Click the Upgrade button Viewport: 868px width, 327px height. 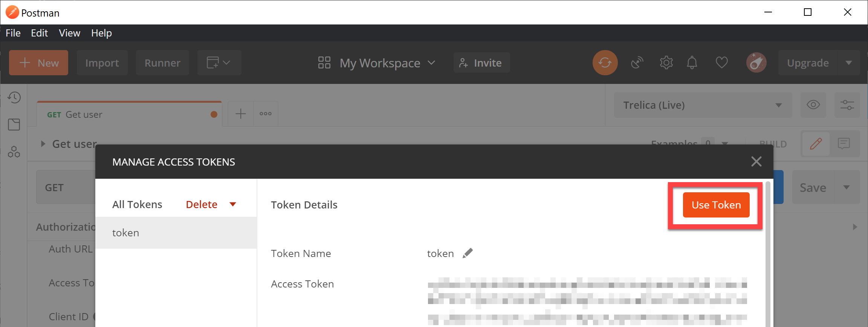pyautogui.click(x=808, y=63)
